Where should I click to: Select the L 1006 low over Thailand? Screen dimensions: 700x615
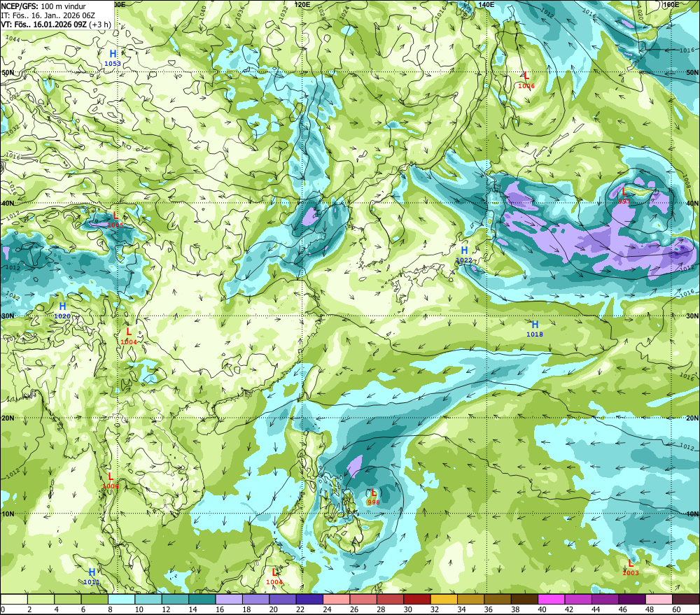point(111,480)
